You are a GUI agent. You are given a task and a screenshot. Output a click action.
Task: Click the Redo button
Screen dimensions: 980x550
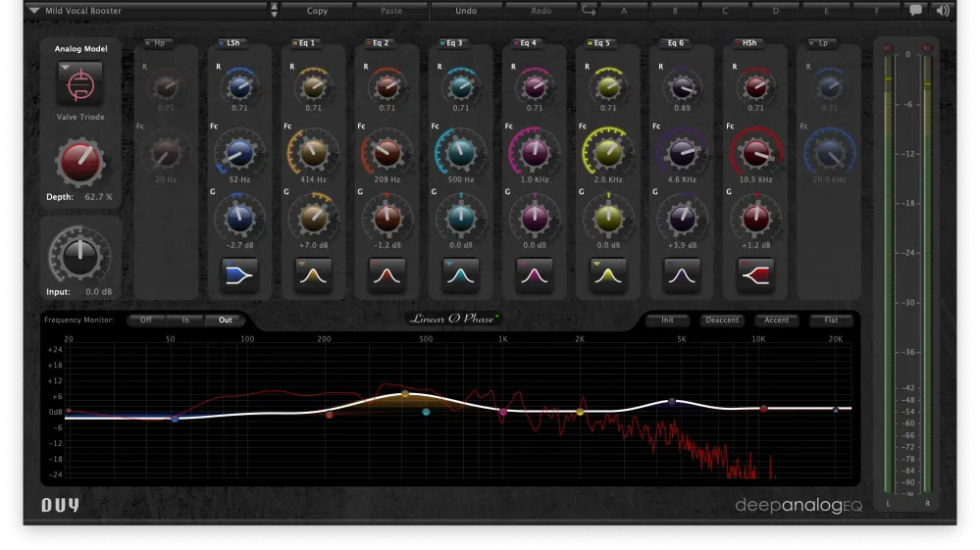[x=542, y=11]
